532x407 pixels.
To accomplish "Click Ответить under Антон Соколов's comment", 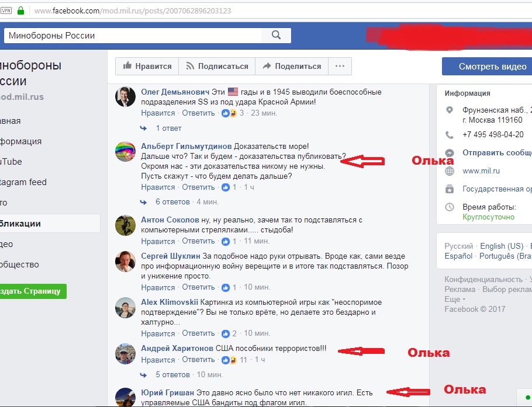I will [199, 241].
